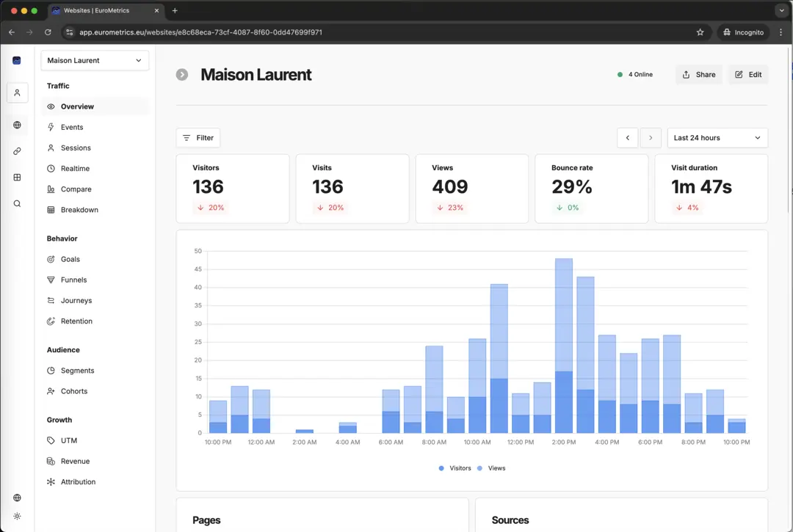The height and width of the screenshot is (532, 793).
Task: Open the Maison Laurent website dropdown
Action: (x=95, y=61)
